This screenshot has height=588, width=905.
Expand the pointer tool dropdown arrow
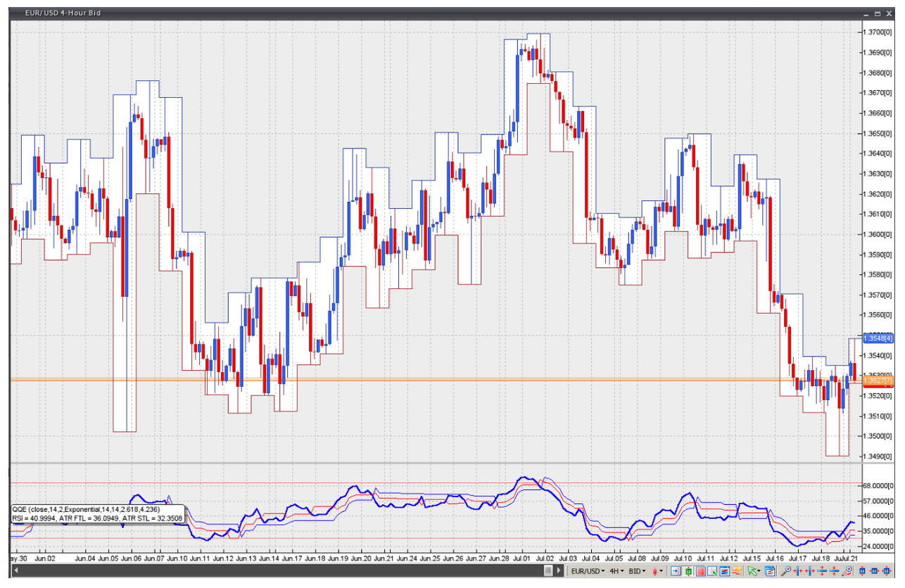pos(759,570)
